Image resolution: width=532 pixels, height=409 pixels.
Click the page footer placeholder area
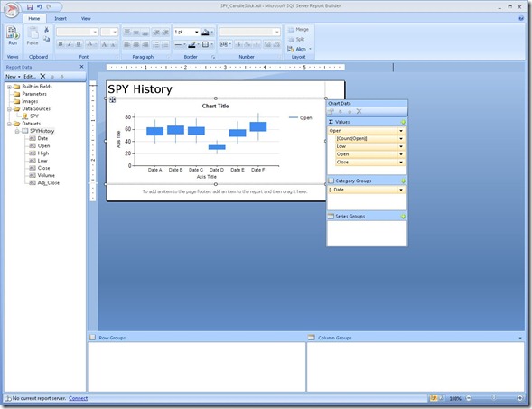[x=225, y=191]
